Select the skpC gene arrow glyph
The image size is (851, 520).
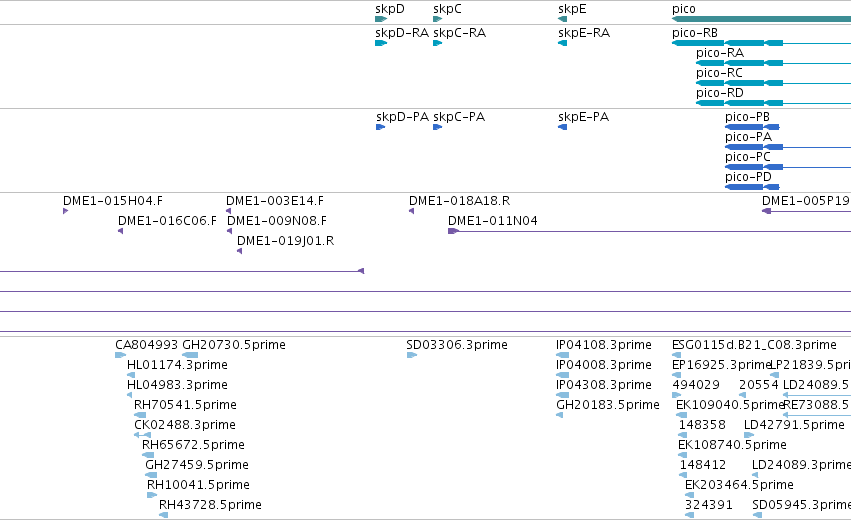pyautogui.click(x=438, y=19)
